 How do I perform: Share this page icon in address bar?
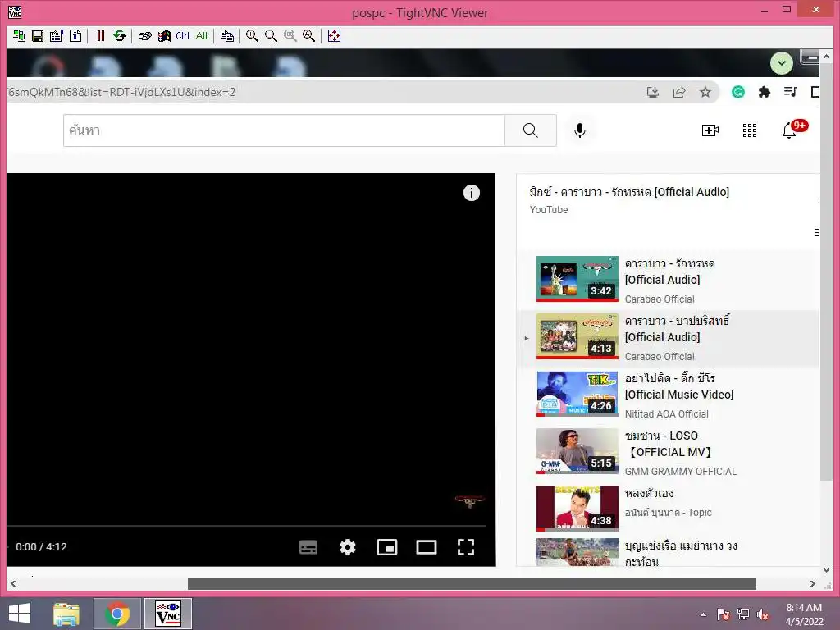coord(678,92)
